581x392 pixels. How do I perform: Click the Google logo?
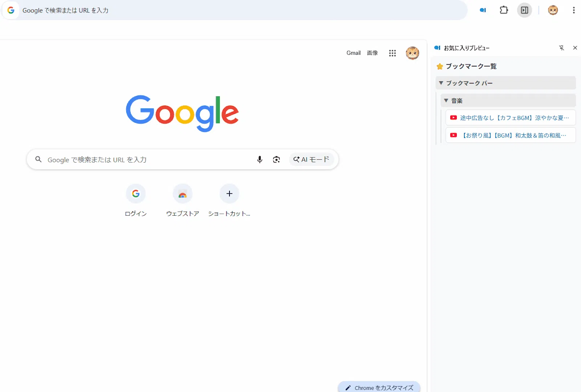point(182,113)
